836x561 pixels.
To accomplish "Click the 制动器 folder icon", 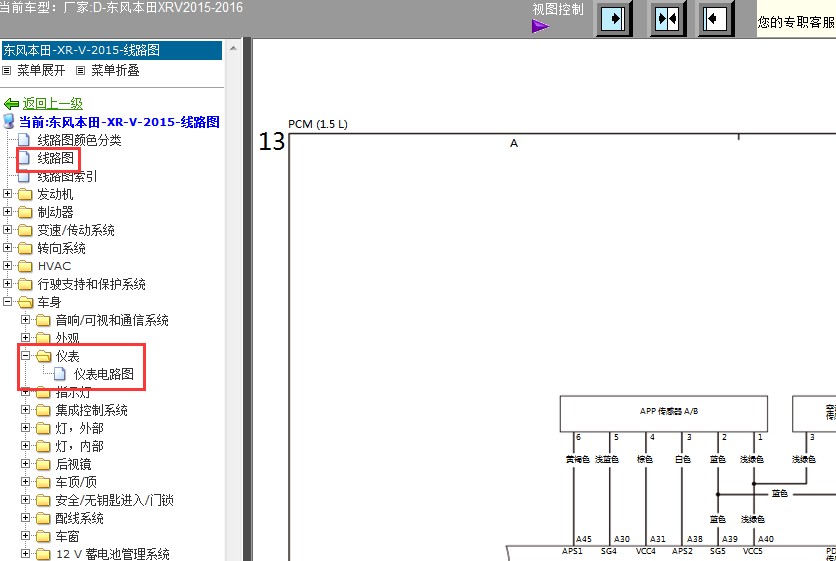I will pos(25,212).
